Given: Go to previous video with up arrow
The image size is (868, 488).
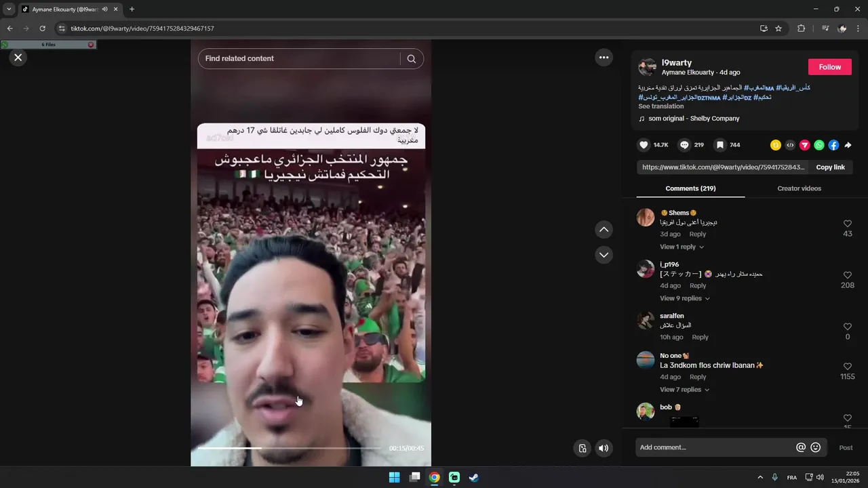Looking at the screenshot, I should coord(604,230).
